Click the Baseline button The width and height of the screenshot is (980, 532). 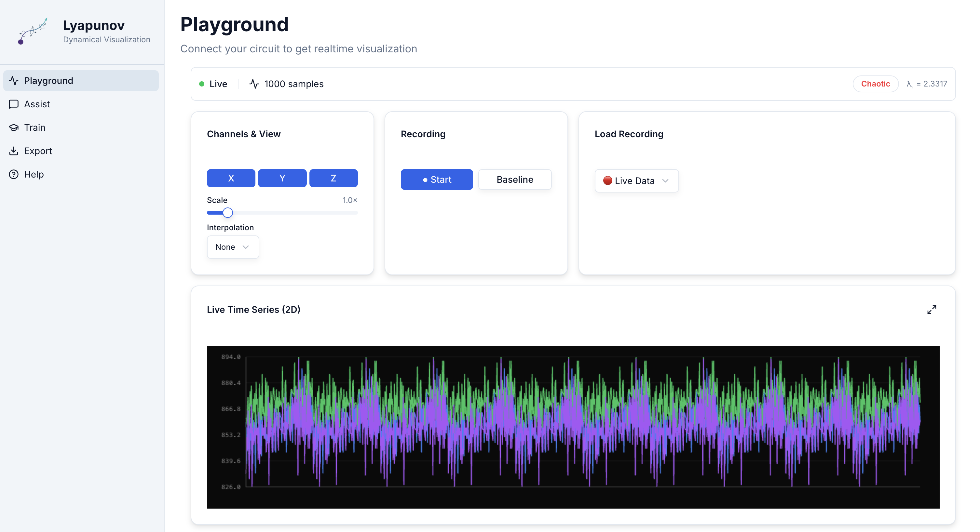514,180
